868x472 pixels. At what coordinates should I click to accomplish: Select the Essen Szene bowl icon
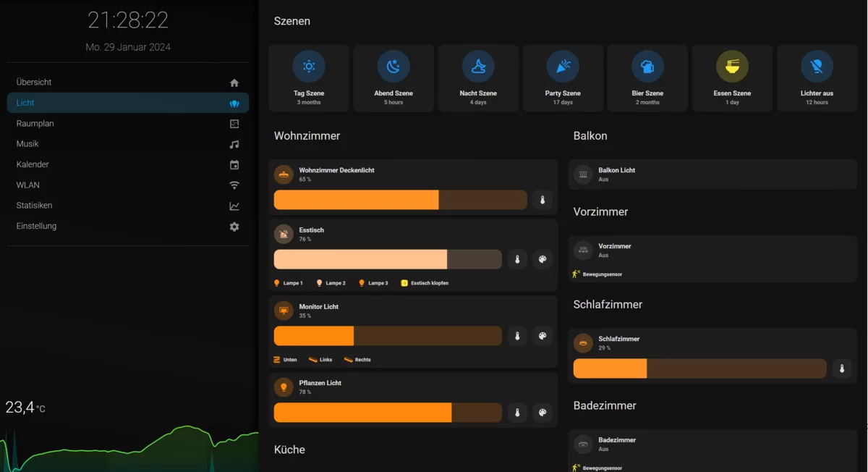[732, 67]
